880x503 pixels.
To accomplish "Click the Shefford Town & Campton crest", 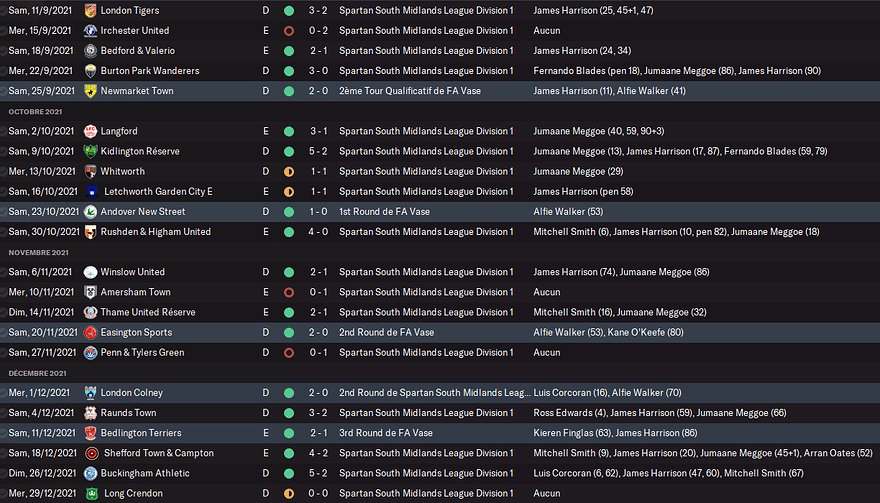I will 91,453.
